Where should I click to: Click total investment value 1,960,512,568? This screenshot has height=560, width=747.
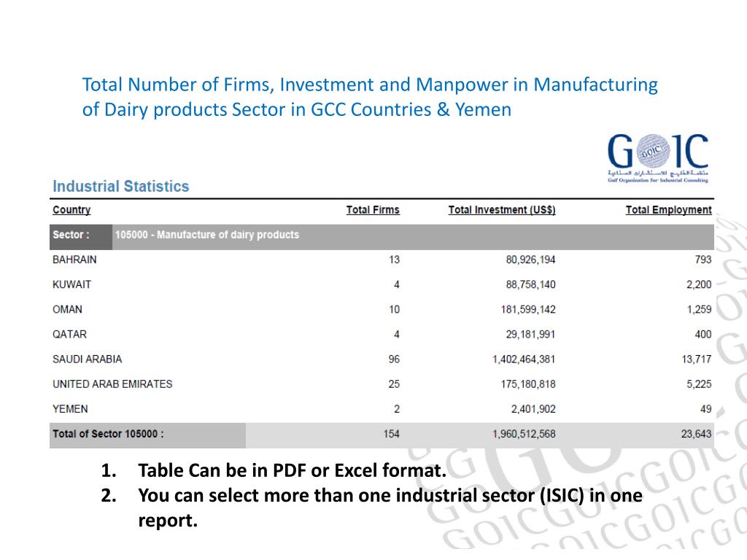(524, 434)
